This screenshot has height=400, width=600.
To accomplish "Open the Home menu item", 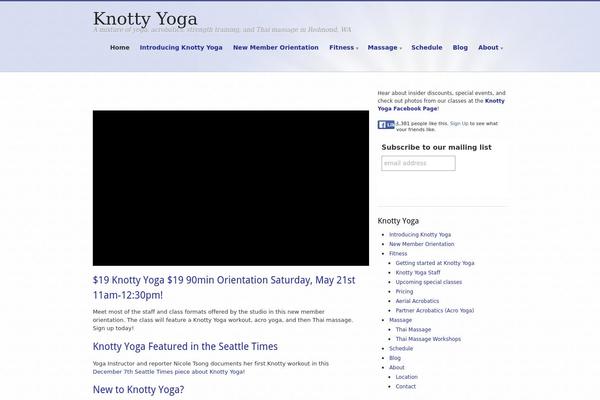I will click(x=120, y=47).
